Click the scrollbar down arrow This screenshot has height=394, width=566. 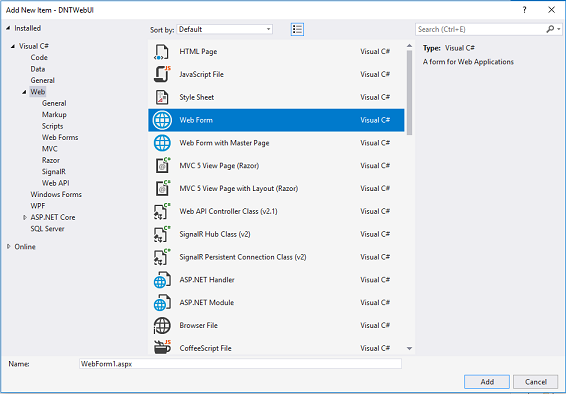(x=409, y=348)
